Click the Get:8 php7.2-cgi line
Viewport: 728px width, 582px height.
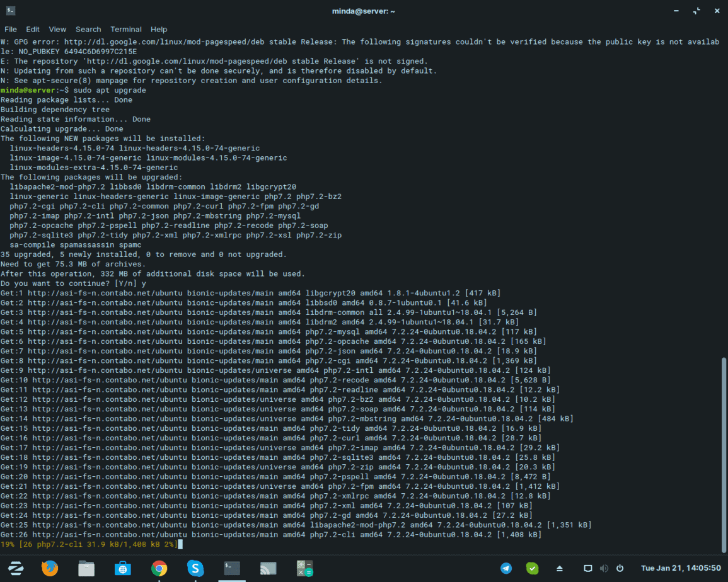click(269, 361)
